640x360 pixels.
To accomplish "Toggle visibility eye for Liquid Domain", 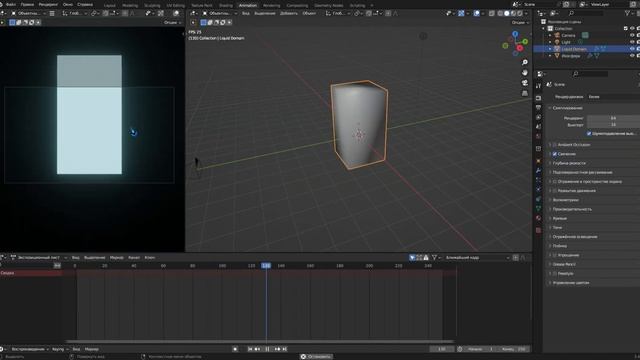I will click(x=632, y=49).
